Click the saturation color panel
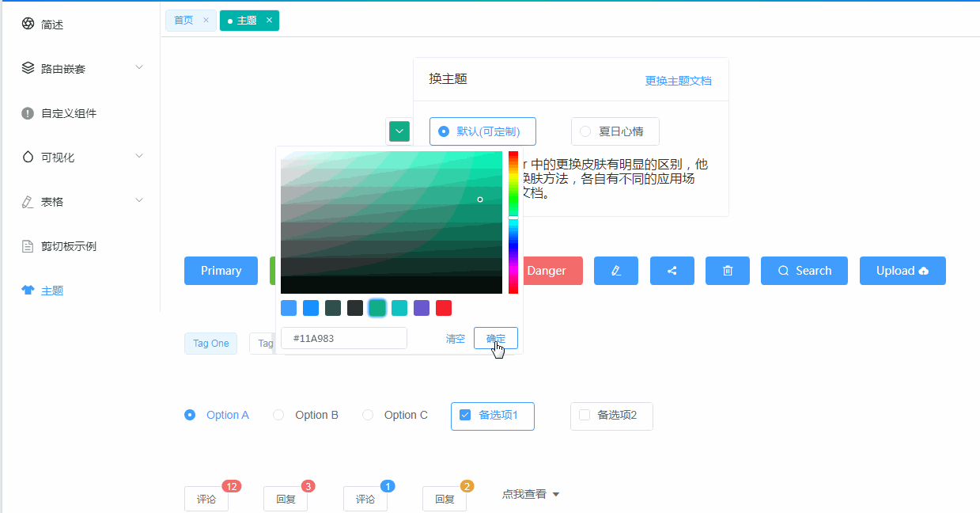The width and height of the screenshot is (980, 513). coord(392,222)
